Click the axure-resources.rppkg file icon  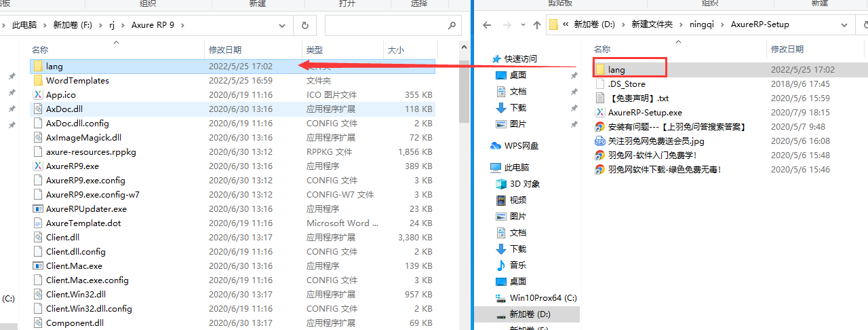(x=38, y=152)
